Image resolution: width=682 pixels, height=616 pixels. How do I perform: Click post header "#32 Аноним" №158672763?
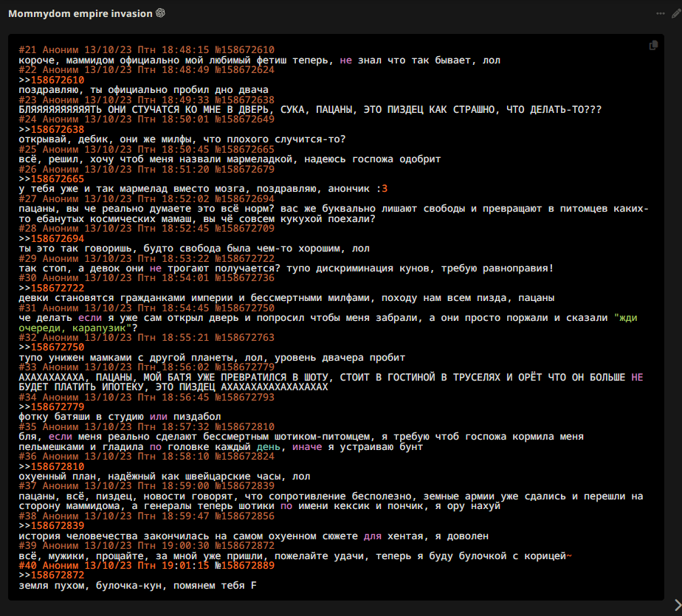coord(147,337)
